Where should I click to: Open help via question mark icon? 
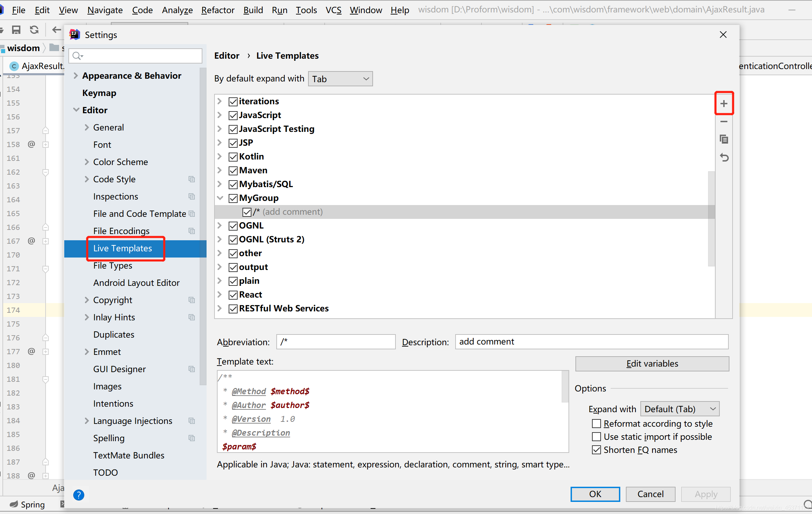79,495
